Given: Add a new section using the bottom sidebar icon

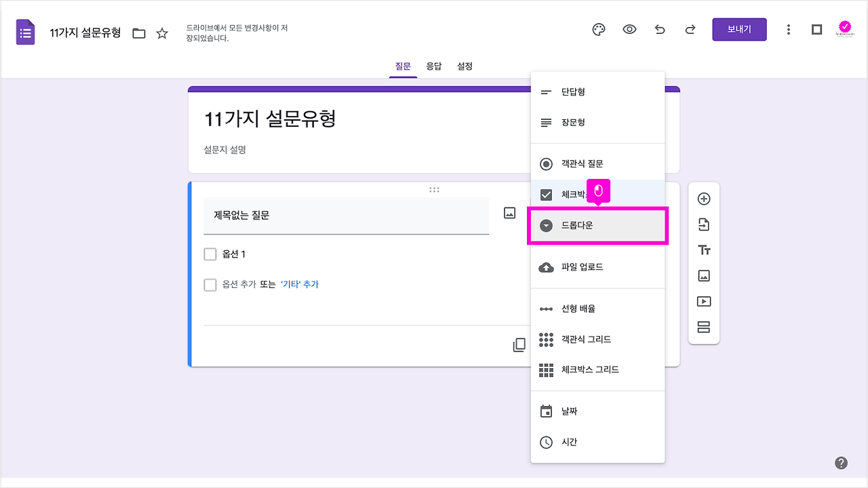Looking at the screenshot, I should pos(704,327).
